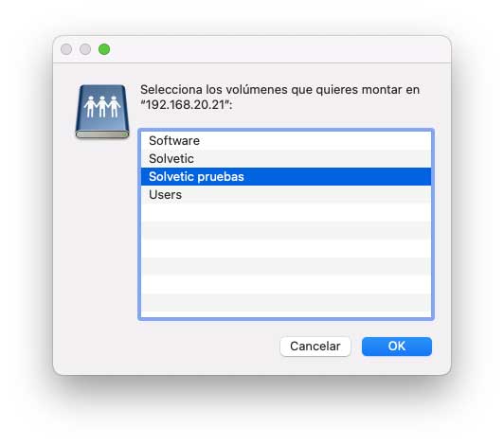
Task: Click the blank space right of Solvetic pruebas text
Action: point(337,177)
